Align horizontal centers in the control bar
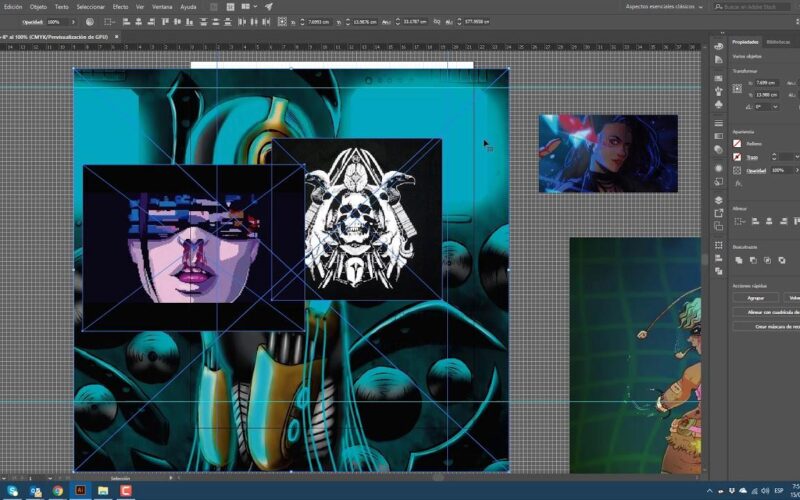This screenshot has height=500, width=800. click(139, 22)
